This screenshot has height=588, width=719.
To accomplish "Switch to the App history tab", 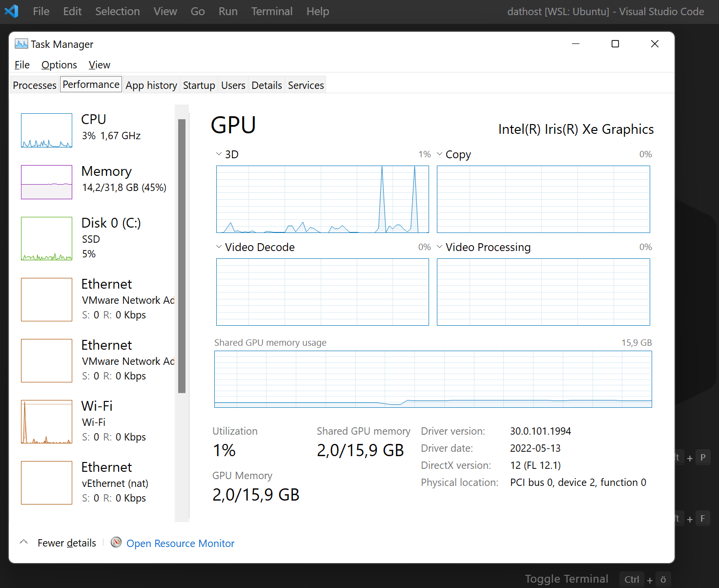I will [x=151, y=84].
